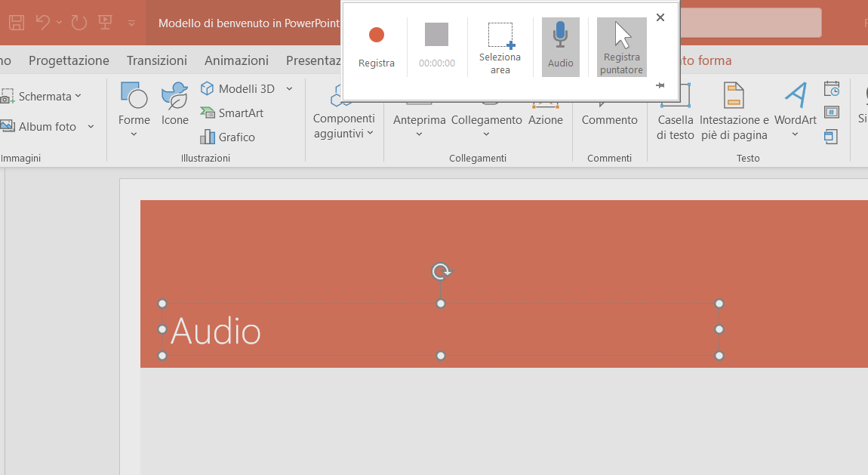Select the Audio title text box
868x475 pixels.
tap(216, 330)
